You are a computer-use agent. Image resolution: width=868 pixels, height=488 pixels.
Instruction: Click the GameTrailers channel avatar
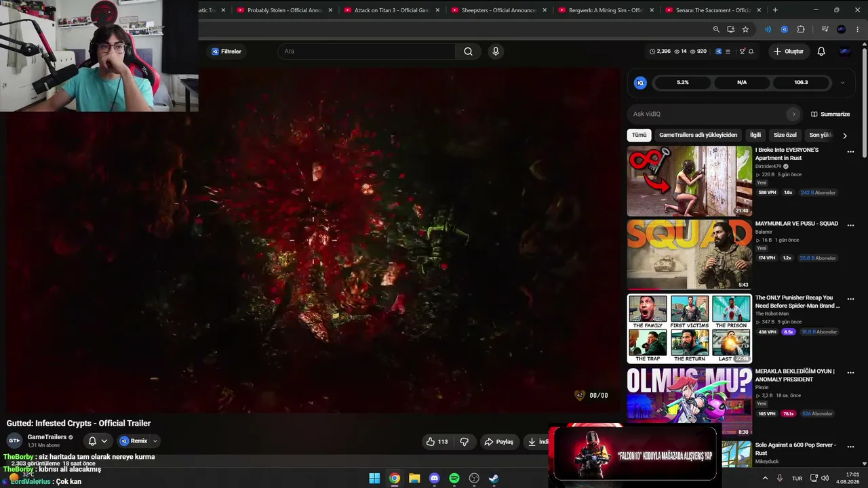pos(14,441)
